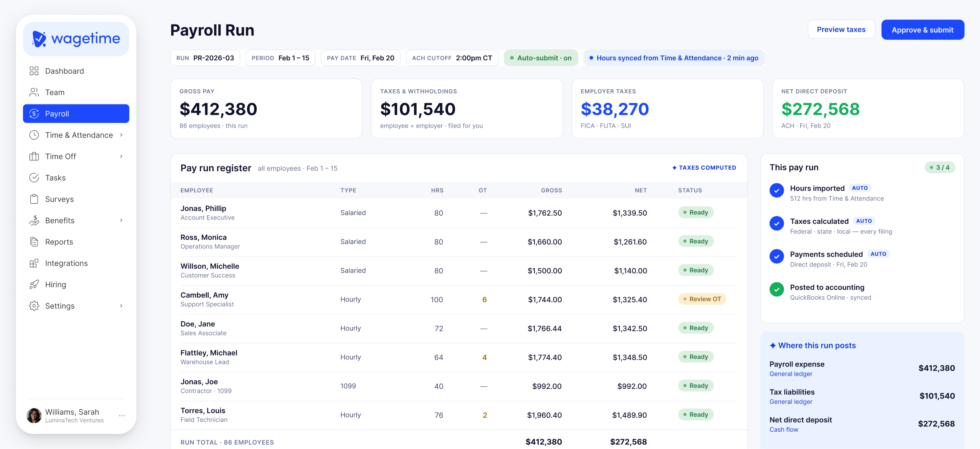Click employee name Willson, Michelle
The height and width of the screenshot is (449, 980).
(210, 266)
